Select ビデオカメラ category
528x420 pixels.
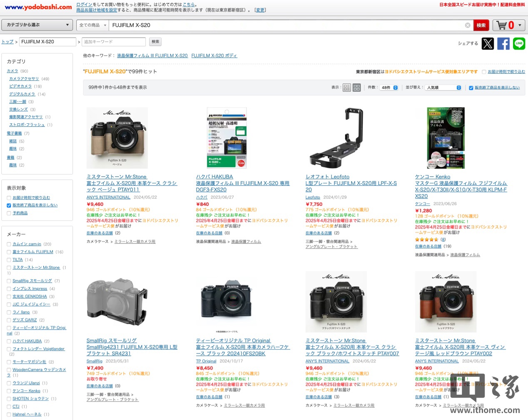click(20, 86)
